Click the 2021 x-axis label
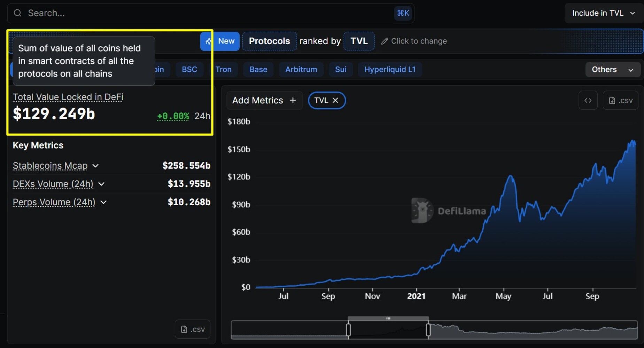Image resolution: width=644 pixels, height=348 pixels. click(x=416, y=296)
